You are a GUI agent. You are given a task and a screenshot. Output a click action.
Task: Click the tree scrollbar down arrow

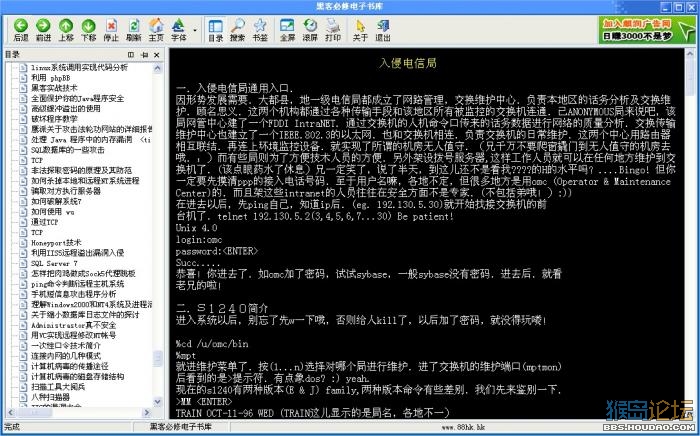[x=158, y=402]
